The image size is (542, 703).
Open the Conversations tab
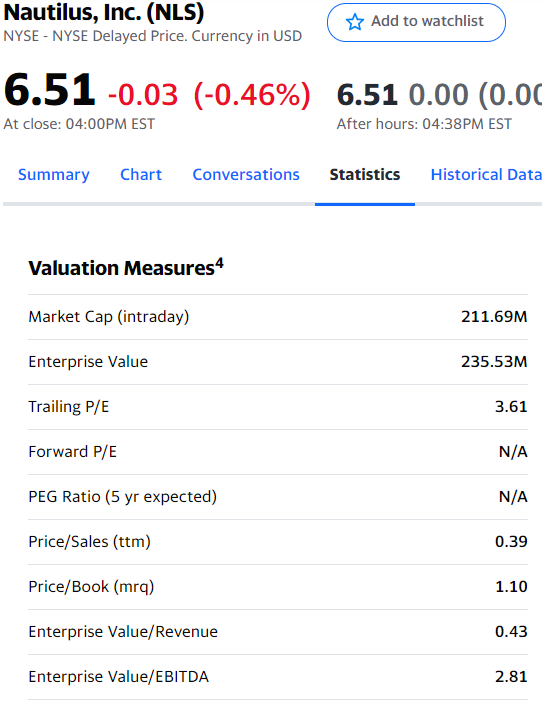tap(246, 174)
